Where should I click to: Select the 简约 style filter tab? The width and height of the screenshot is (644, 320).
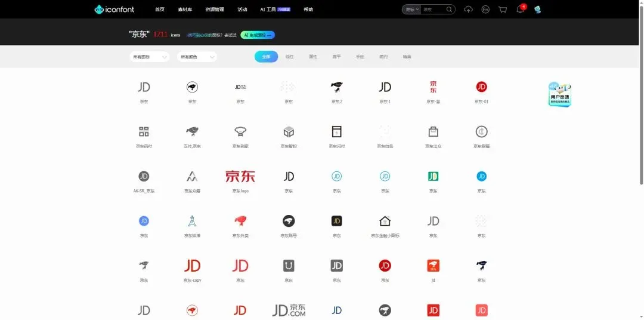(383, 57)
